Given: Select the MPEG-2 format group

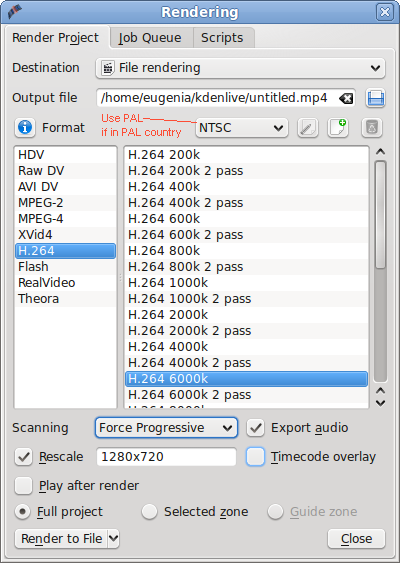Looking at the screenshot, I should coord(66,203).
